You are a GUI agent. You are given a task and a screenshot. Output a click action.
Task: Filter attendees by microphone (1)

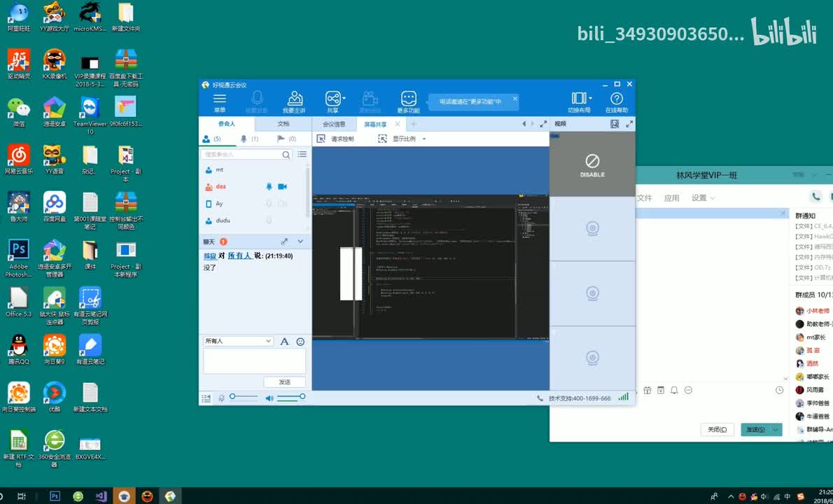[249, 139]
